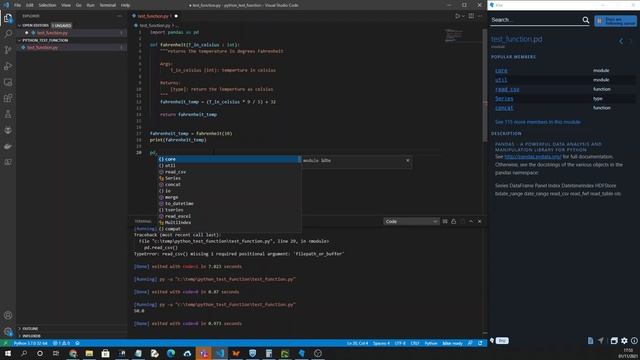The width and height of the screenshot is (640, 360).
Task: Open the Extensions view
Action: coord(8,98)
